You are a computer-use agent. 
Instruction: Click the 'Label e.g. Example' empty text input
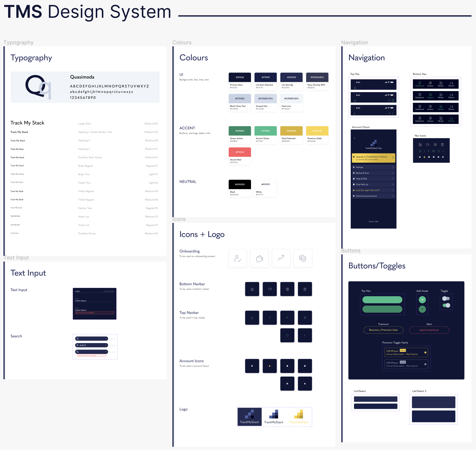(95, 291)
